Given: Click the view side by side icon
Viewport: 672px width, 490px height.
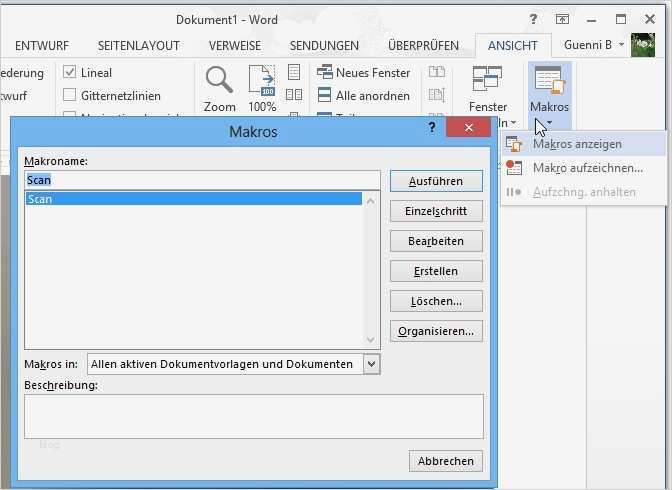Looking at the screenshot, I should click(x=437, y=72).
